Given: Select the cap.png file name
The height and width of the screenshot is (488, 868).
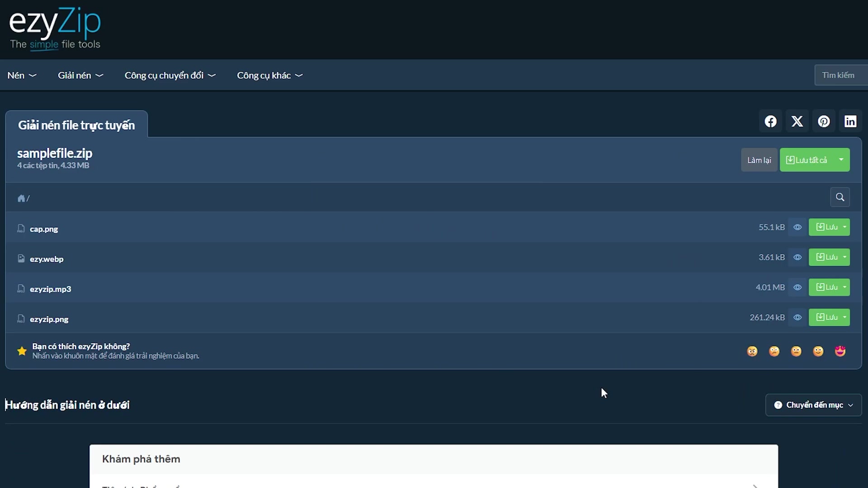Looking at the screenshot, I should pos(44,229).
